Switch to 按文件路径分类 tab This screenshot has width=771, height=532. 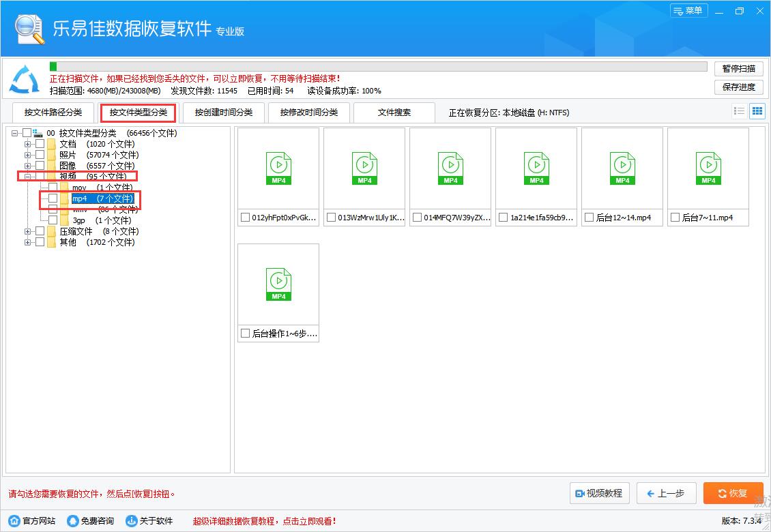pos(53,113)
